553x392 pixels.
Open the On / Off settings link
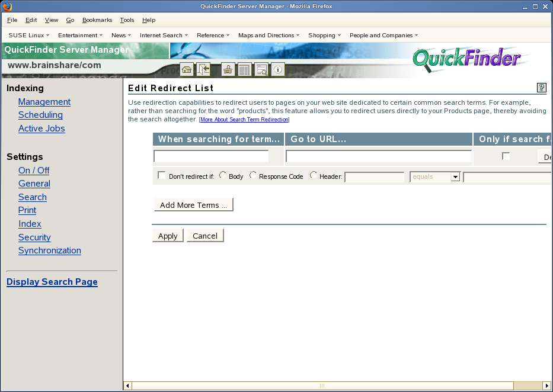click(34, 171)
